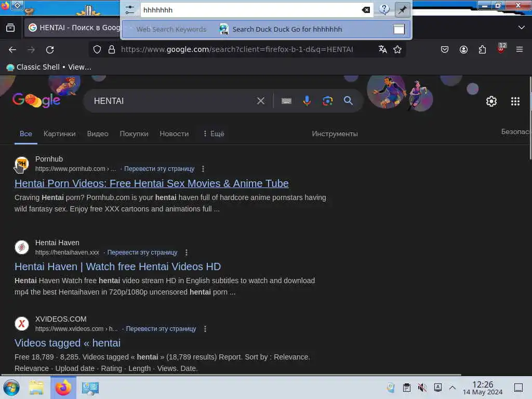Open options for Hentai Haven result
This screenshot has width=532, height=399.
[x=187, y=252]
